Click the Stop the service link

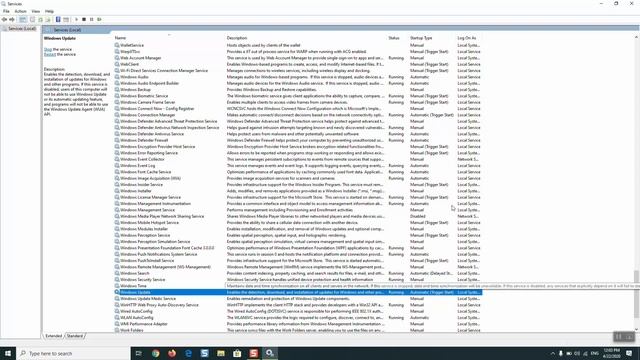coord(48,49)
